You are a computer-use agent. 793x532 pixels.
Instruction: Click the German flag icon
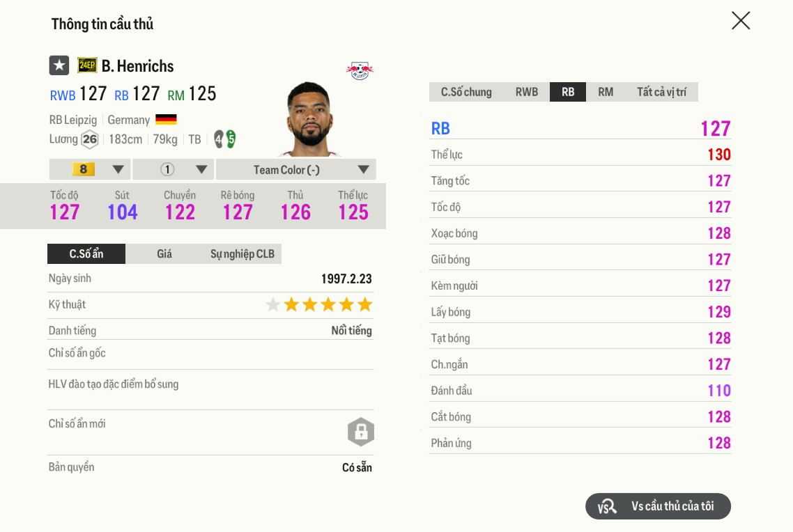coord(166,120)
